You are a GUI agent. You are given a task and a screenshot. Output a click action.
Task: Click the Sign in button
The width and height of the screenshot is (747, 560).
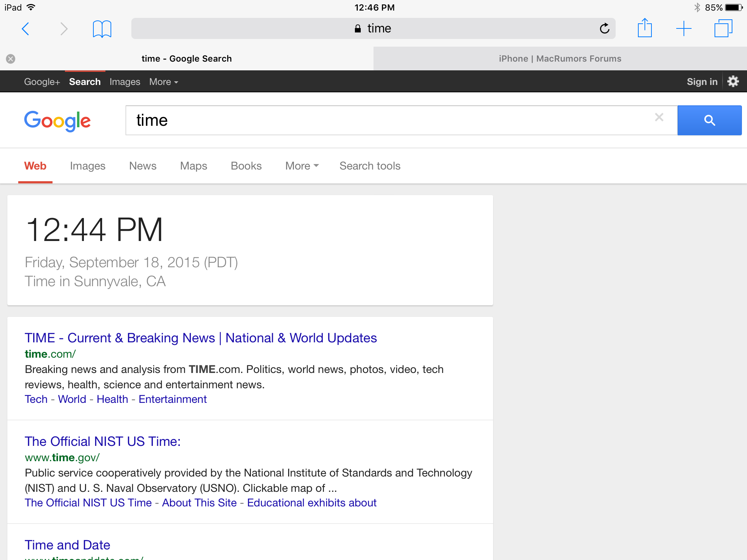click(x=702, y=82)
